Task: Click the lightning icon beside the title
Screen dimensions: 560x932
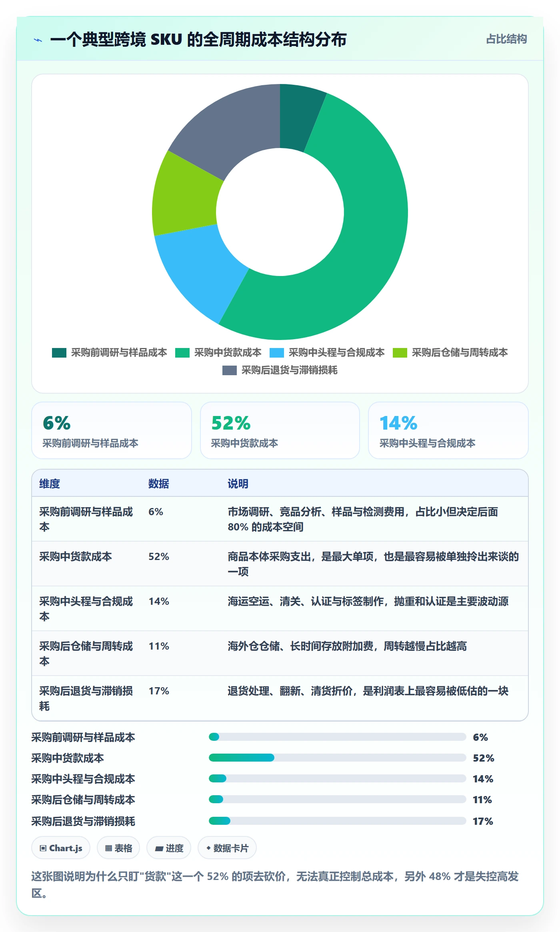Action: pos(38,40)
